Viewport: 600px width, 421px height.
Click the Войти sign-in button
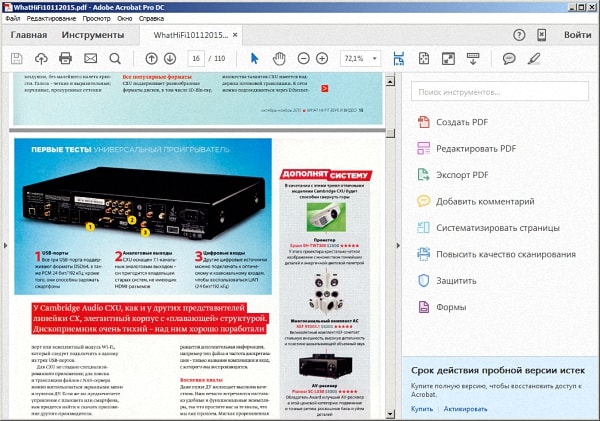[577, 35]
